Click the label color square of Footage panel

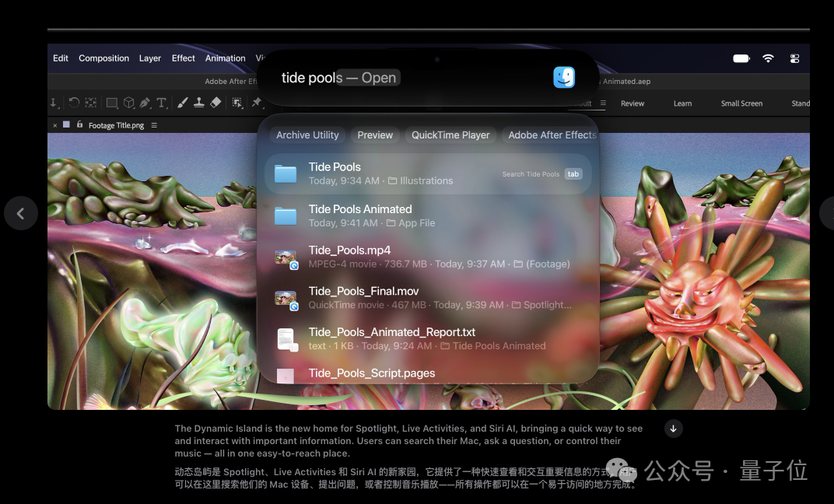pos(66,124)
